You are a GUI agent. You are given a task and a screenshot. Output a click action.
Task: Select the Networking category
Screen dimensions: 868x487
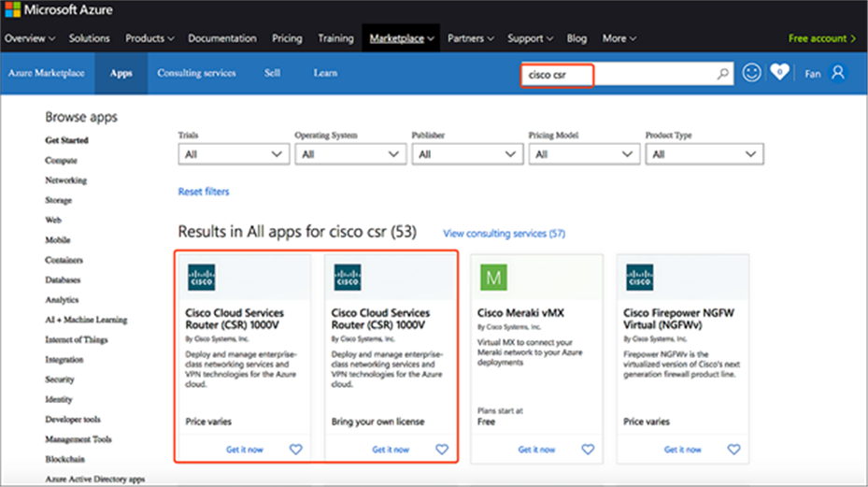point(66,180)
